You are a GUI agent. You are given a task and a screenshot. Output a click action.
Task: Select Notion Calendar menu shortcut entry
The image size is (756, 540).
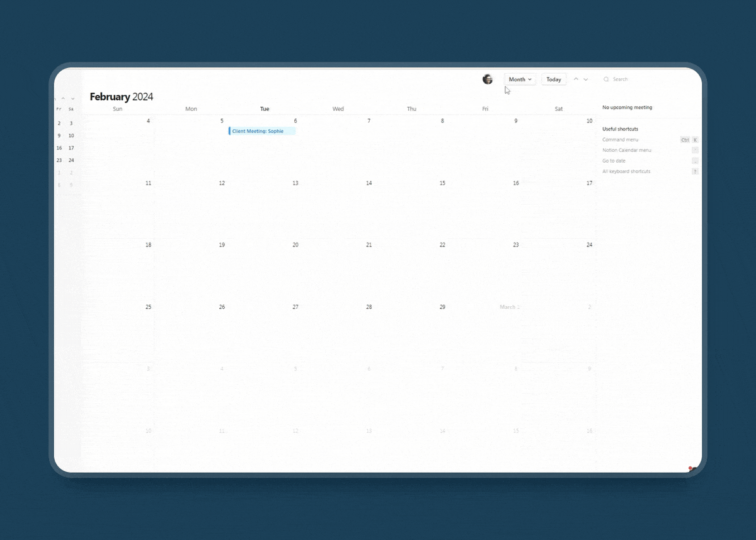[627, 151]
